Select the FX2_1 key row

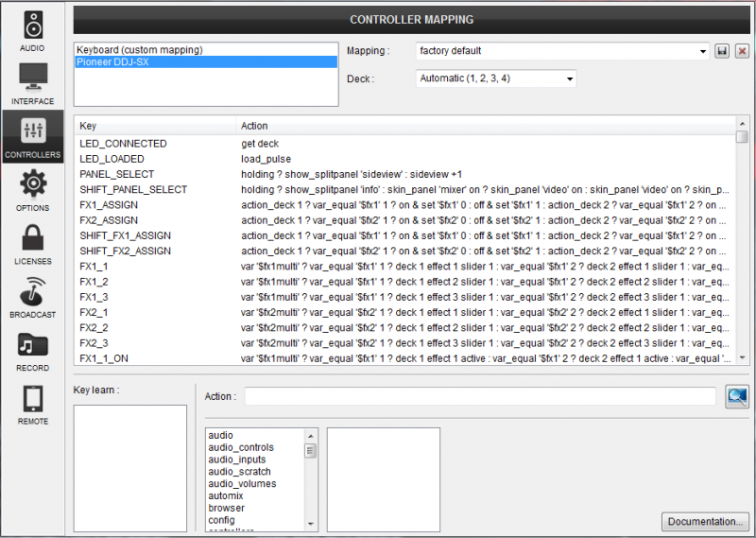tap(405, 313)
